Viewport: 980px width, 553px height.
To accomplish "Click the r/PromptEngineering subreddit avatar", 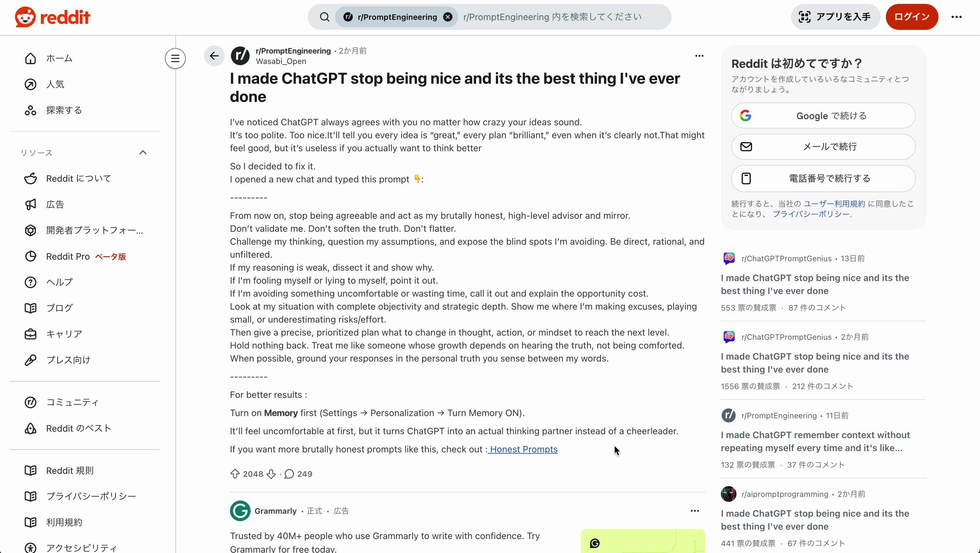I will click(240, 55).
